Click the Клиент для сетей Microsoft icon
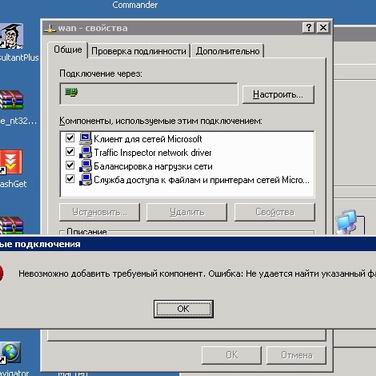 point(85,138)
